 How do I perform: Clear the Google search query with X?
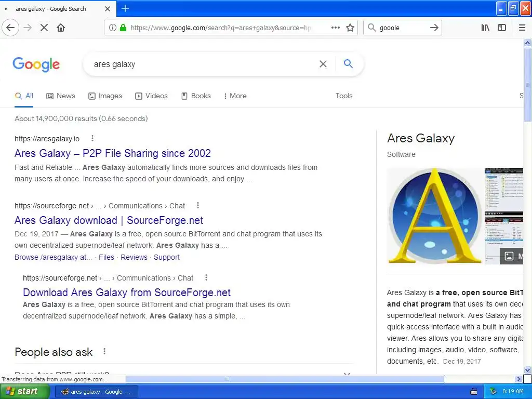point(323,64)
